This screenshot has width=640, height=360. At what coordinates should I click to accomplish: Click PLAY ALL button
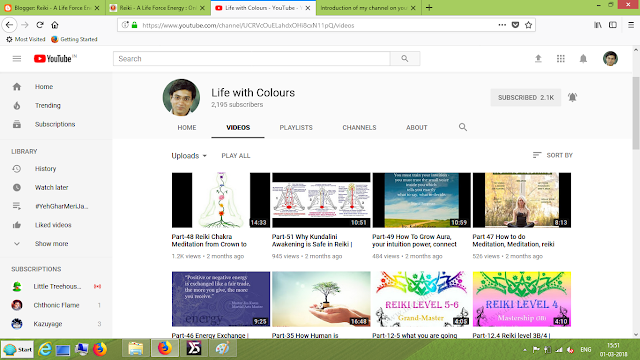[x=236, y=156]
